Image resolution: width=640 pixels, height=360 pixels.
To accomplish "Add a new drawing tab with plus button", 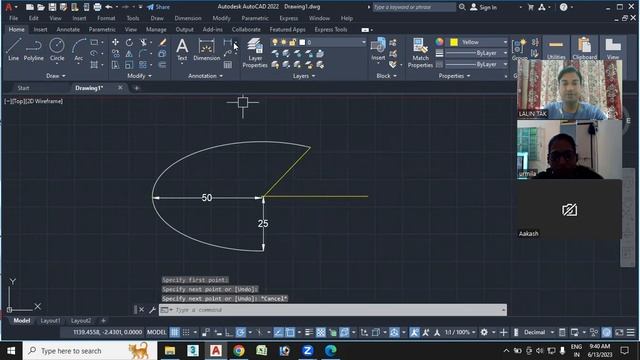I will 136,88.
